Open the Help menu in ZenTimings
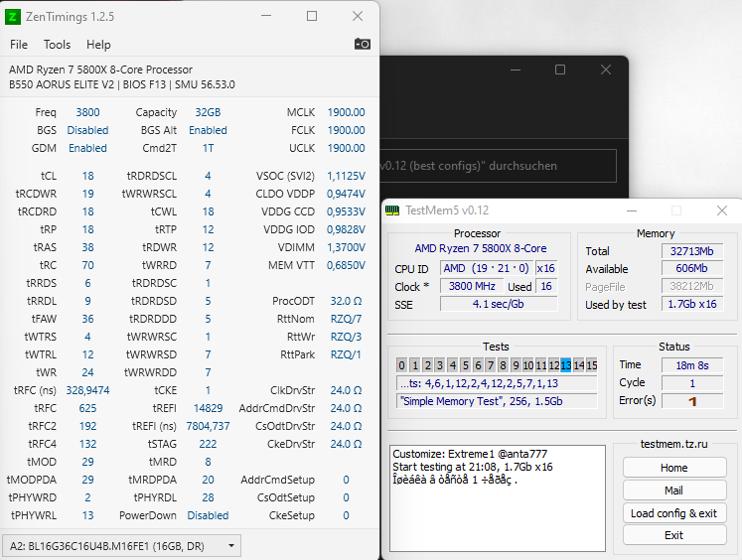This screenshot has height=560, width=742. tap(98, 45)
